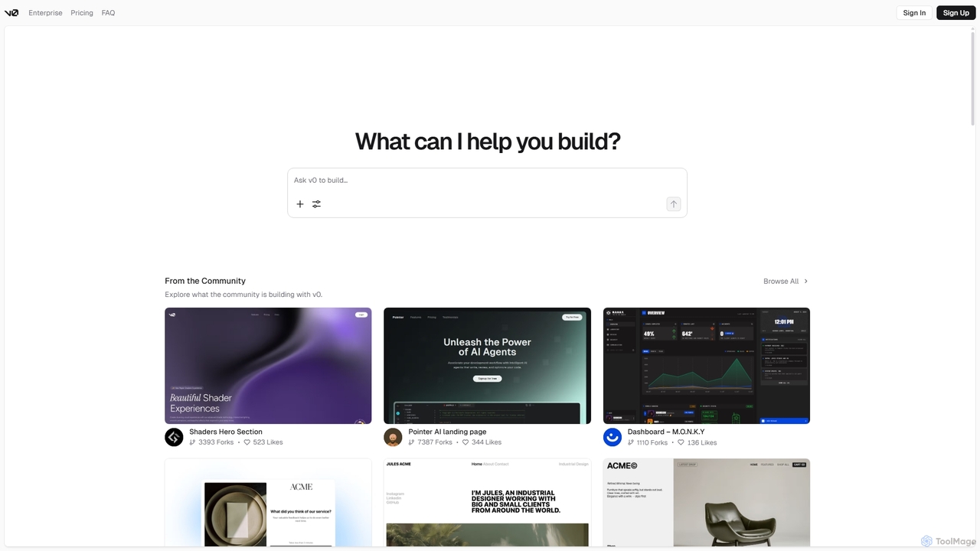
Task: Click 'Explore what the community is building' text
Action: [243, 295]
